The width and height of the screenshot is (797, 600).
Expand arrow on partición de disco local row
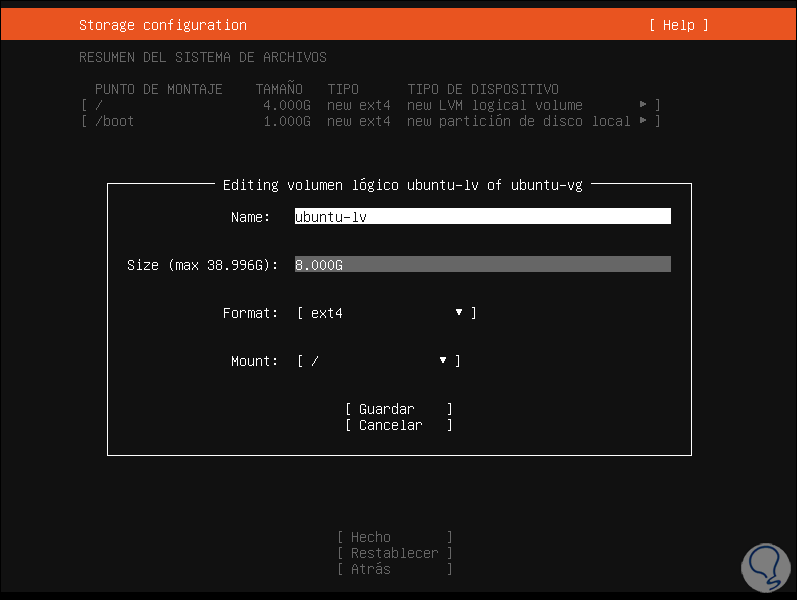point(643,121)
